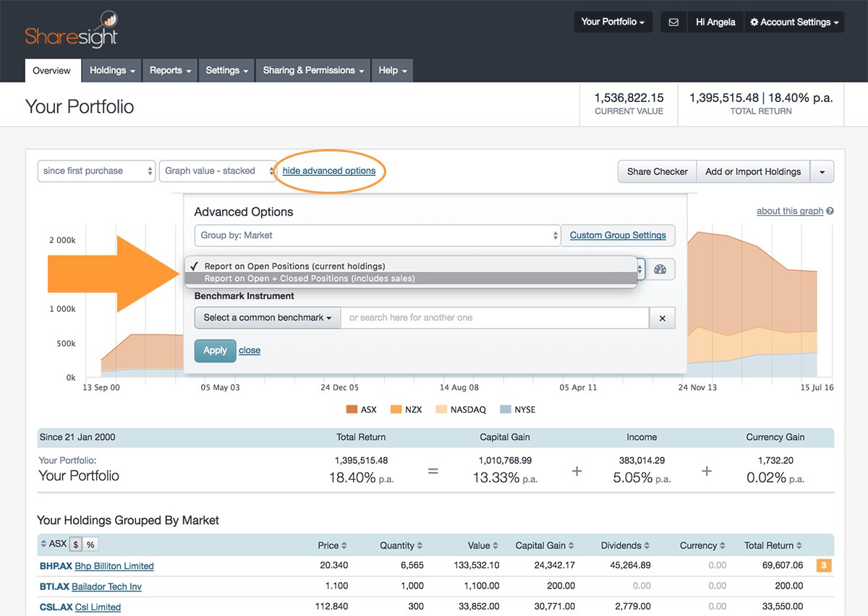Open the 'Select a common benchmark' dropdown
868x616 pixels.
coord(267,317)
